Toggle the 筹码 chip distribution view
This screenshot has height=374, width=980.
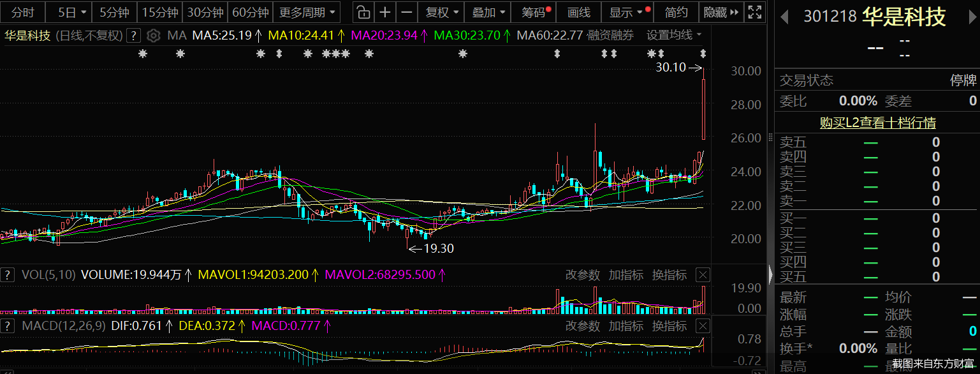(x=534, y=12)
